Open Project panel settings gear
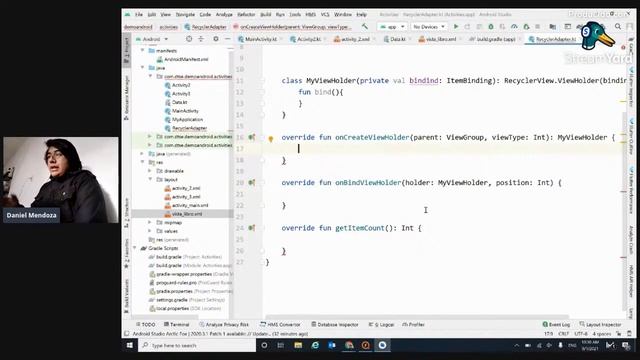Viewport: 640px width, 360px height. pos(216,39)
